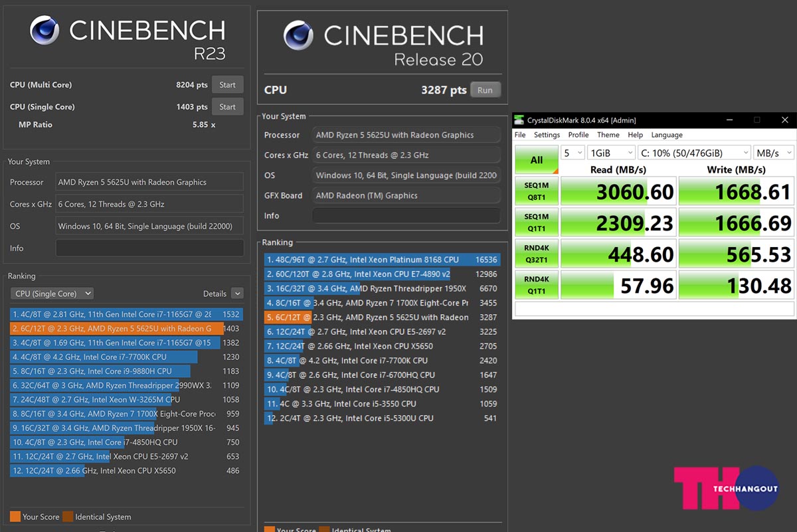Viewport: 797px width, 532px height.
Task: Open the CrystalDiskMark Profile menu
Action: point(578,135)
